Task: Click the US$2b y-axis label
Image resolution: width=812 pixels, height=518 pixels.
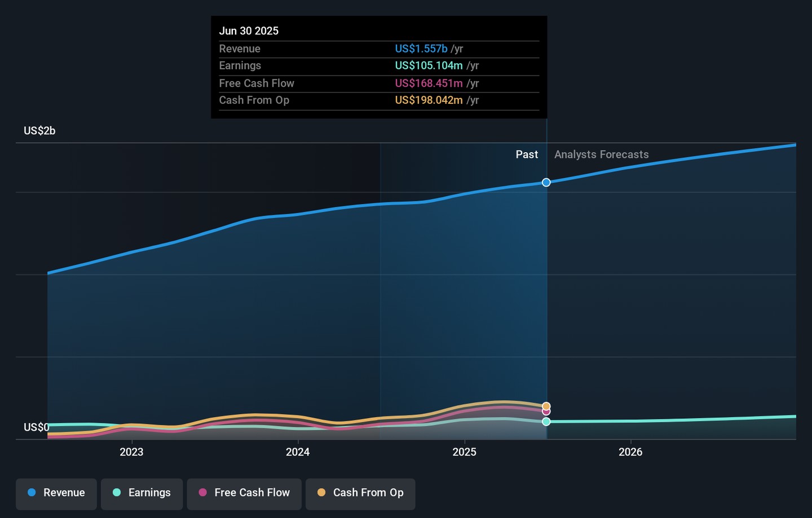Action: [x=39, y=131]
